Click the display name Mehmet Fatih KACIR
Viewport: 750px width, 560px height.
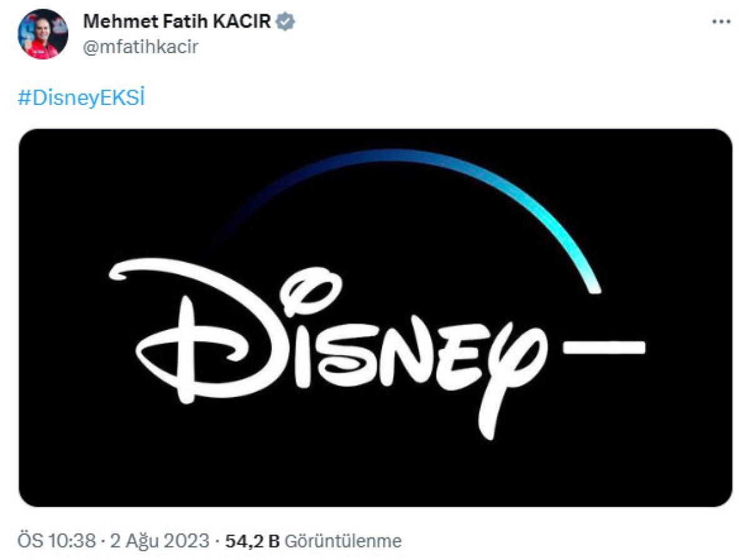tap(177, 22)
